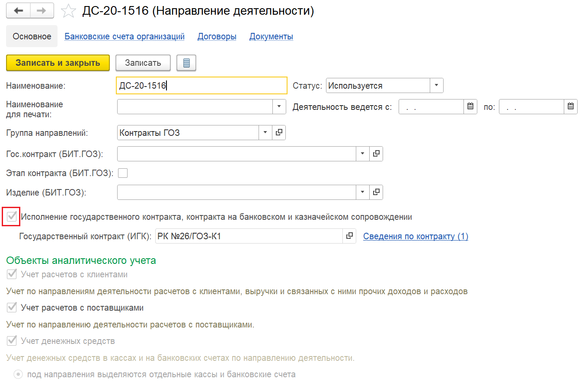Open Сведения по контракту (1) link
The height and width of the screenshot is (382, 588).
coord(415,236)
